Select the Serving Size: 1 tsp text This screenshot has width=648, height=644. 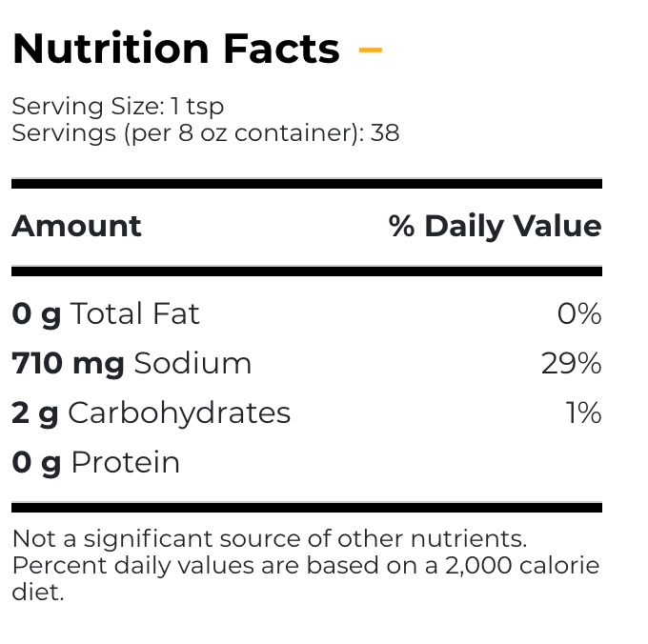click(118, 106)
